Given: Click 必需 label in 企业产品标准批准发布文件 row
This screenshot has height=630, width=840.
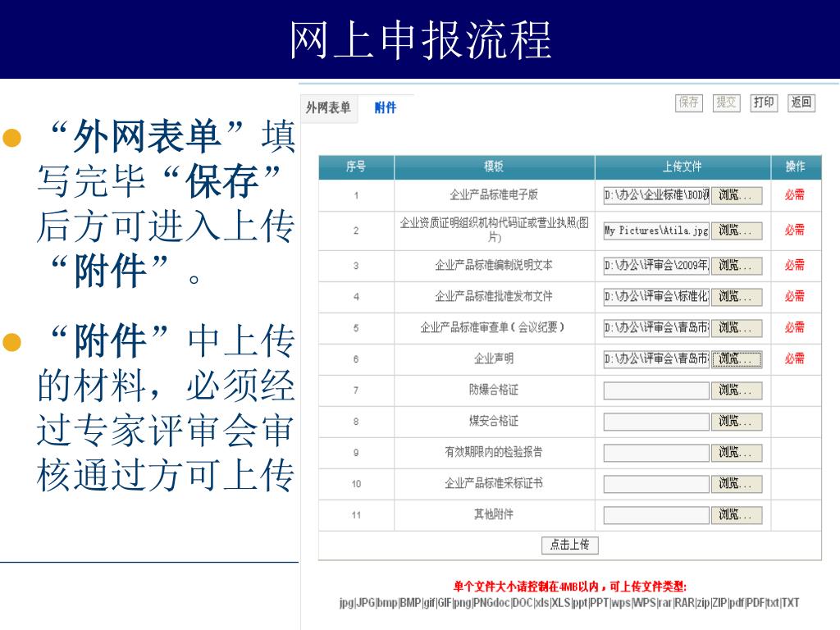Looking at the screenshot, I should click(794, 296).
